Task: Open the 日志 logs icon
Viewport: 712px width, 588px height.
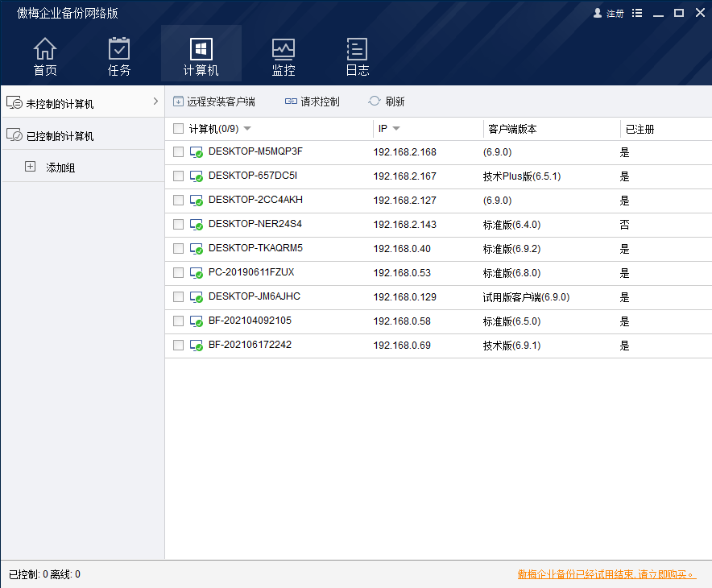Action: click(x=357, y=49)
